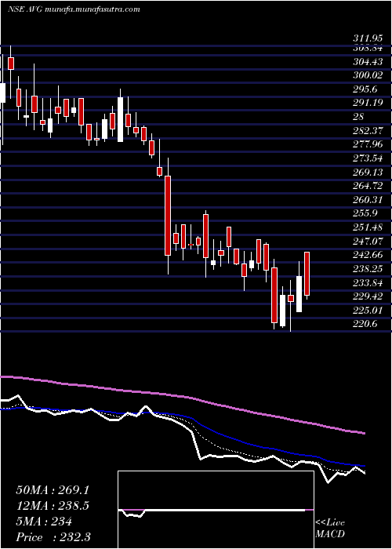
Task: Click the 273.54 price axis label
Action: click(x=368, y=158)
